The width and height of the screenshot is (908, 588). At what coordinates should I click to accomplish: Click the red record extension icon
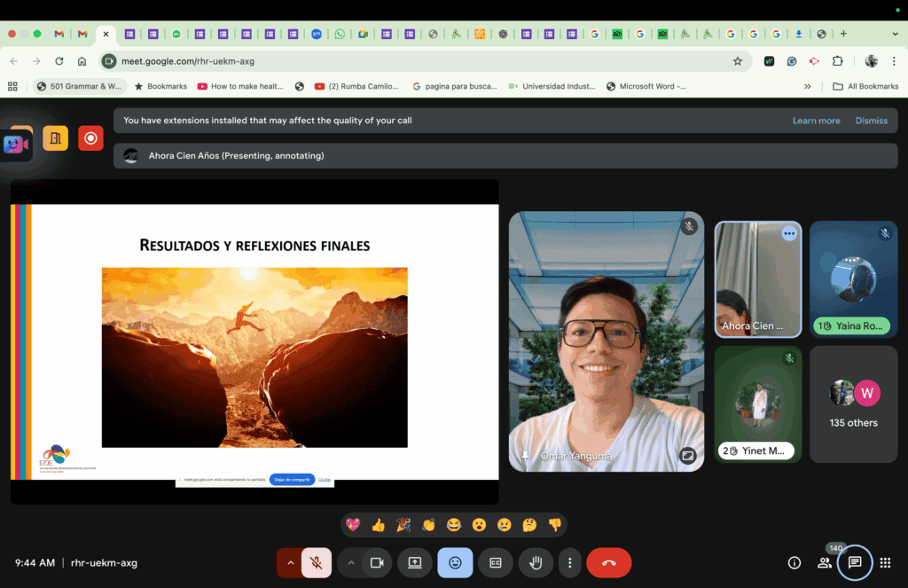[90, 138]
